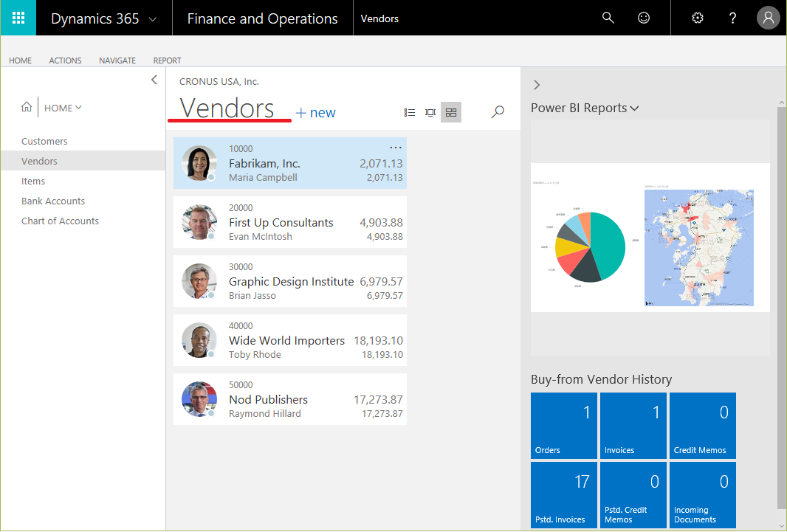Image resolution: width=787 pixels, height=532 pixels.
Task: Create a new vendor with + new
Action: coord(316,113)
